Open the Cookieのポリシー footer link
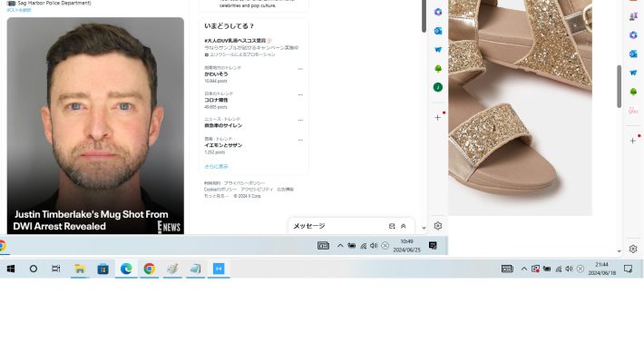The image size is (644, 362). (x=220, y=190)
